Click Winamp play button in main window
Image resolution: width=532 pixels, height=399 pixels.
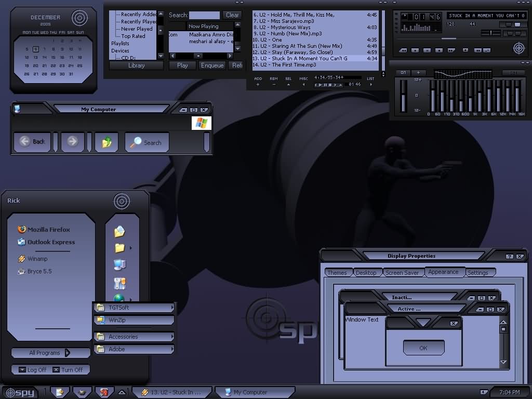point(415,50)
